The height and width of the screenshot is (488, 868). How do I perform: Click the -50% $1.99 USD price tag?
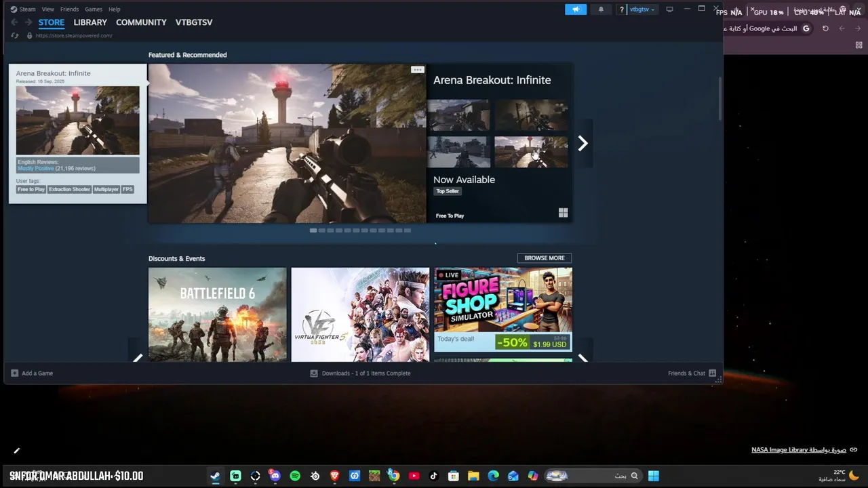click(533, 343)
